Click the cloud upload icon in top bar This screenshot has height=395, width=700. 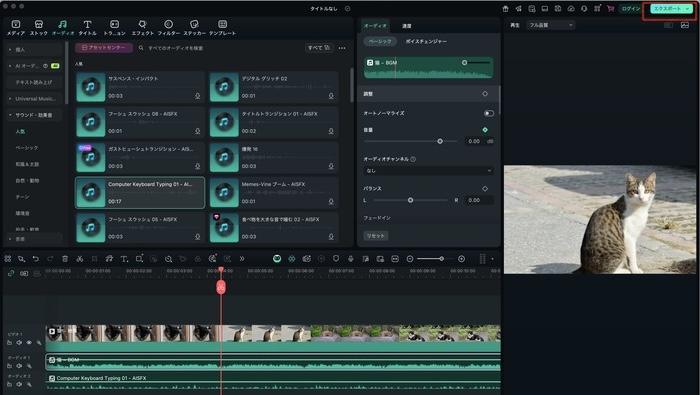tap(571, 8)
